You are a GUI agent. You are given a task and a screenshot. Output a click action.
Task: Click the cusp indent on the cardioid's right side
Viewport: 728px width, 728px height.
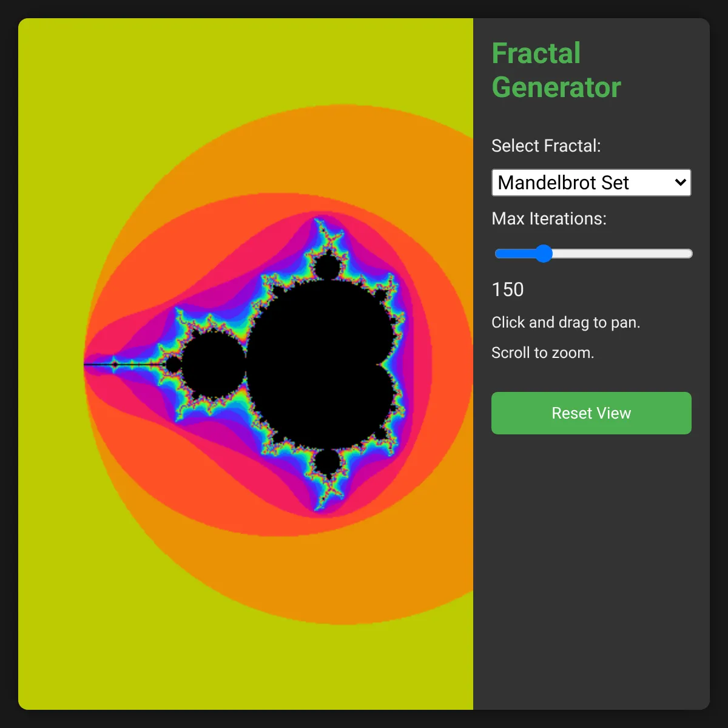(381, 365)
